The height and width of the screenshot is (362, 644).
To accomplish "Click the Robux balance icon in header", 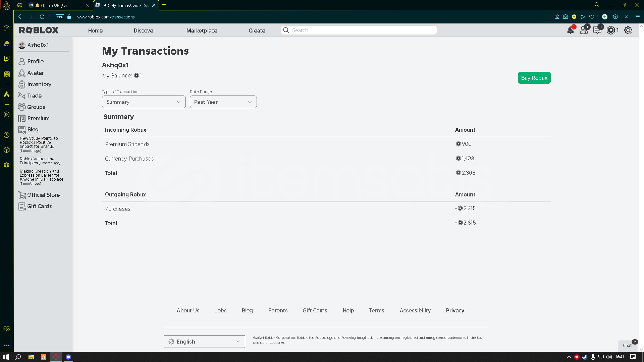I will [x=611, y=30].
